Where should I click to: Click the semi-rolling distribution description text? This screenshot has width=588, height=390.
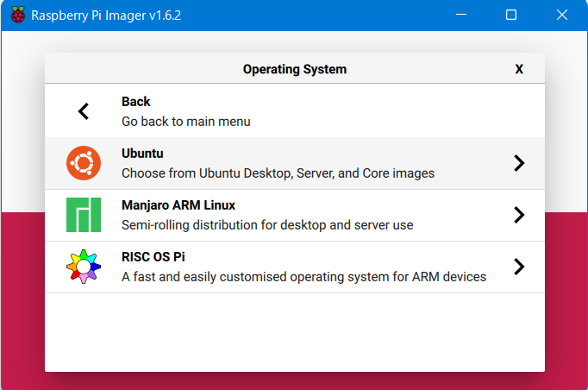(x=267, y=225)
